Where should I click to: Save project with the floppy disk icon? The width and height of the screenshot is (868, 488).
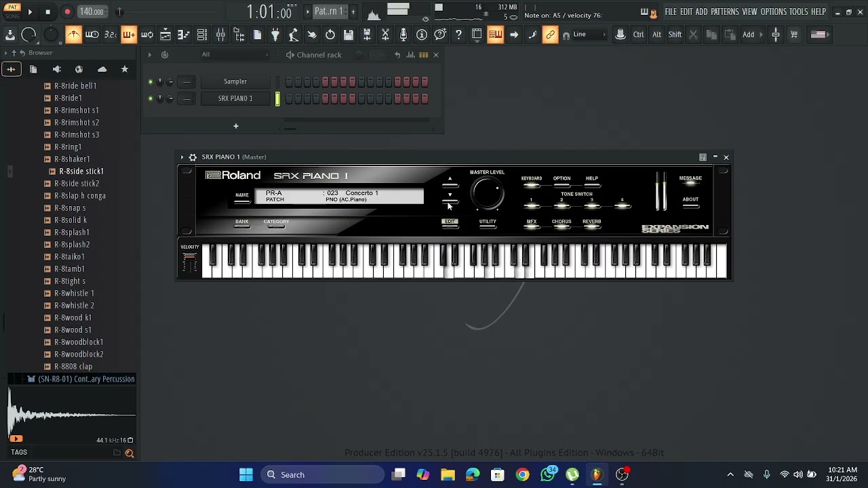[x=349, y=35]
